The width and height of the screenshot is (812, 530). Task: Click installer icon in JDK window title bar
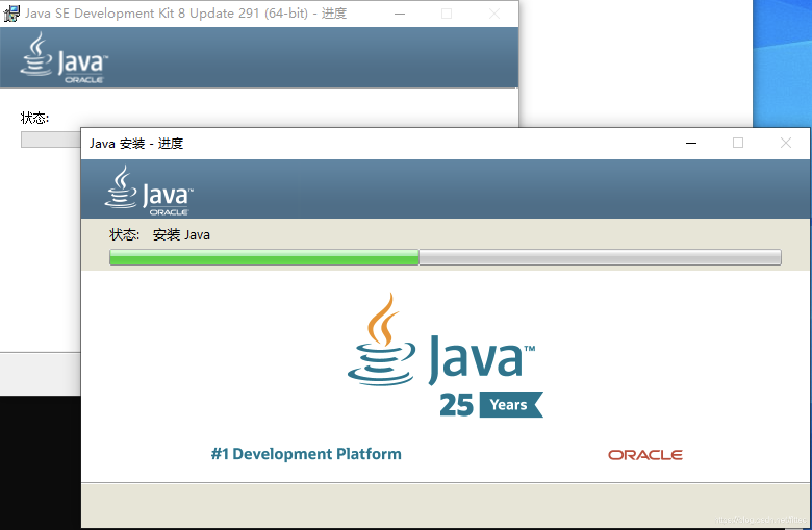[11, 14]
